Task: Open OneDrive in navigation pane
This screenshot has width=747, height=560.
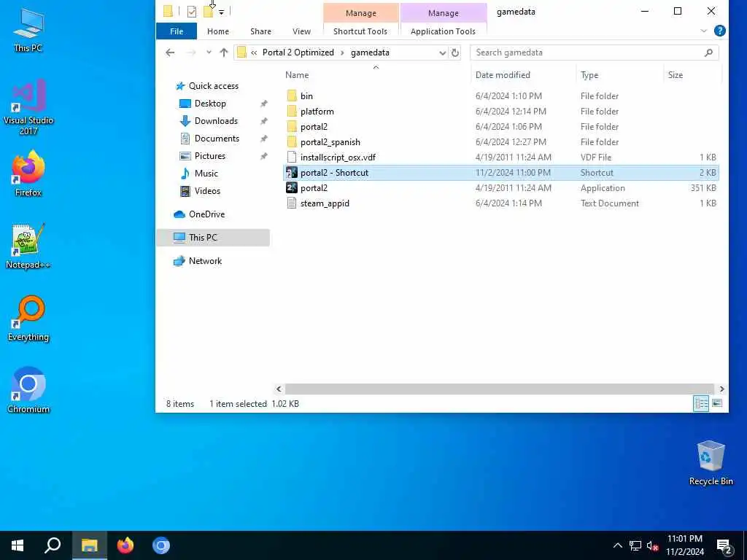Action: click(x=206, y=214)
